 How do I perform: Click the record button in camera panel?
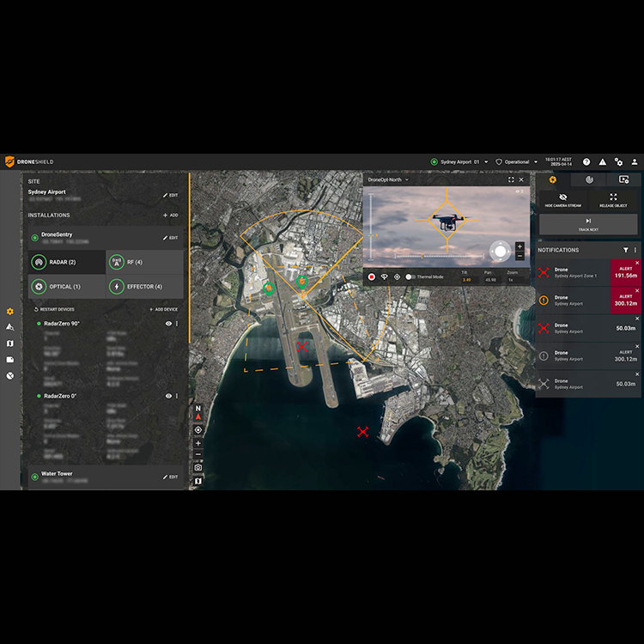click(372, 276)
